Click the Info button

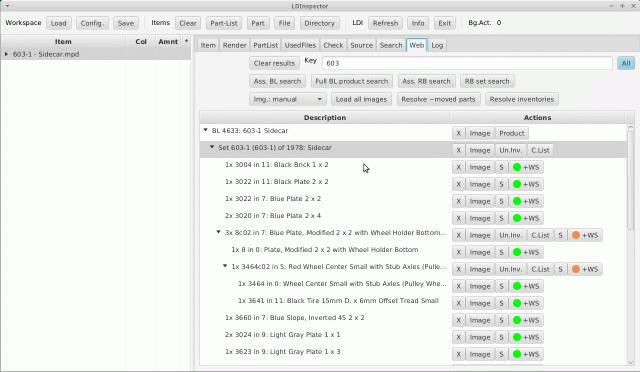click(418, 23)
